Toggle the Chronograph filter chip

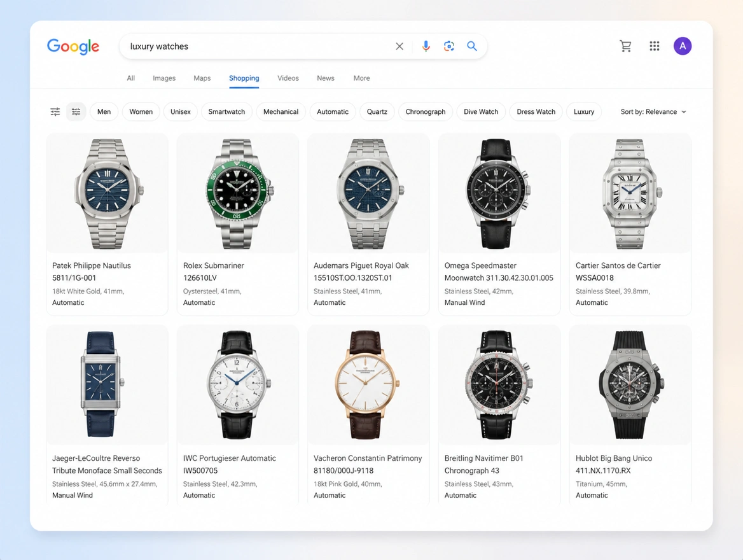[x=426, y=112]
